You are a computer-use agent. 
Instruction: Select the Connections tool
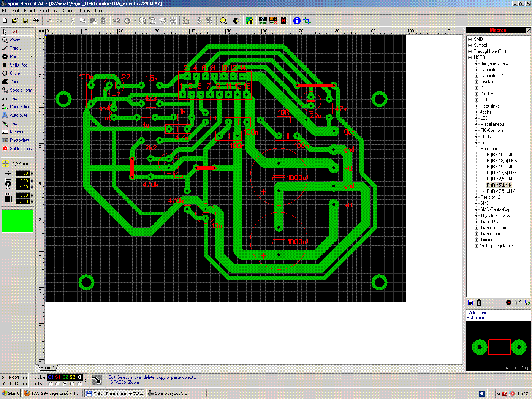(17, 107)
